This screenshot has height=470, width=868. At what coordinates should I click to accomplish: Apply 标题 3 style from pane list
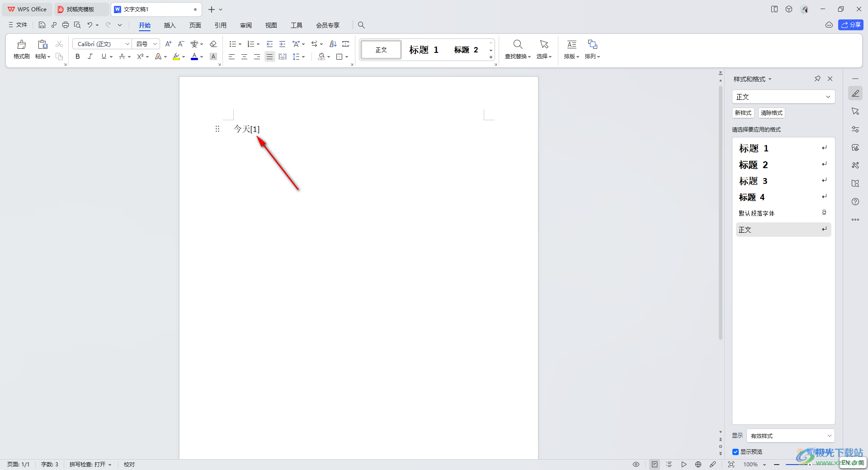point(783,181)
